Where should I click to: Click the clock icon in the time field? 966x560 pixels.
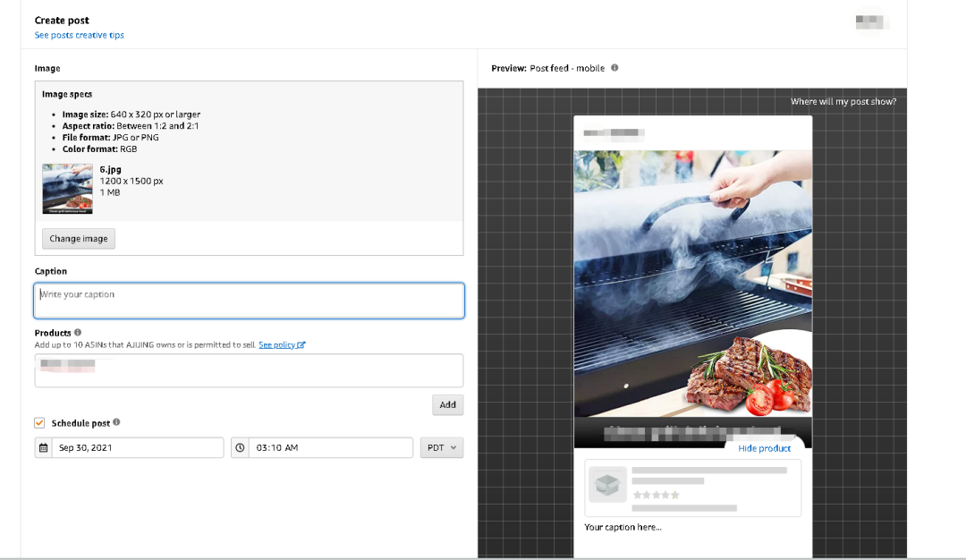[240, 448]
